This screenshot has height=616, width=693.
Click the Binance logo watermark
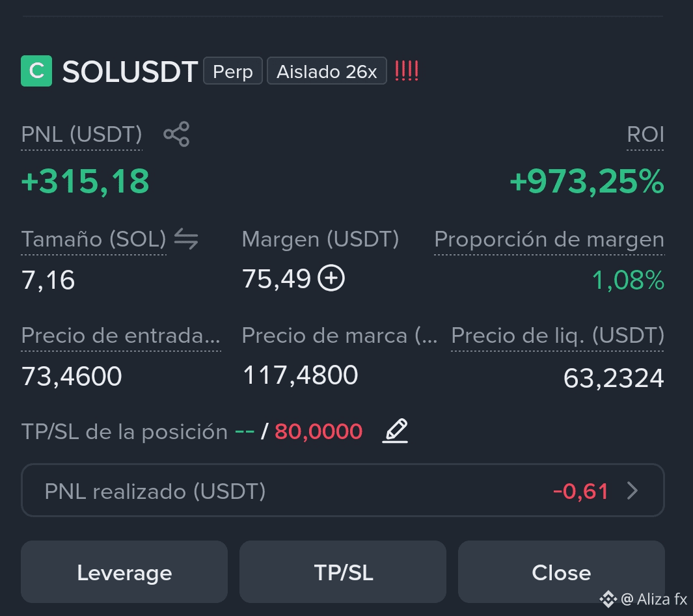tap(608, 599)
